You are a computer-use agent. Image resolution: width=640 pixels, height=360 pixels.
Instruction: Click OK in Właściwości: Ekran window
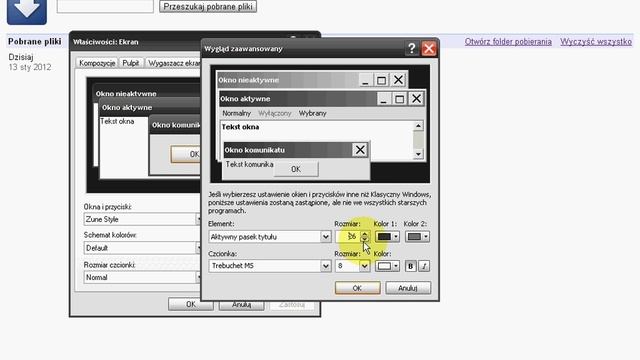pyautogui.click(x=191, y=304)
